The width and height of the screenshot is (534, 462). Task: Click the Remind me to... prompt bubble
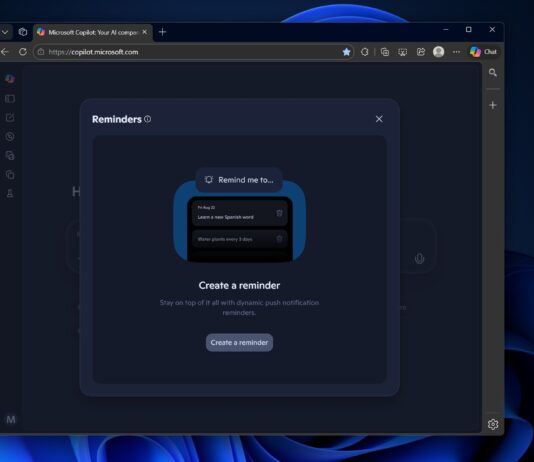click(239, 180)
